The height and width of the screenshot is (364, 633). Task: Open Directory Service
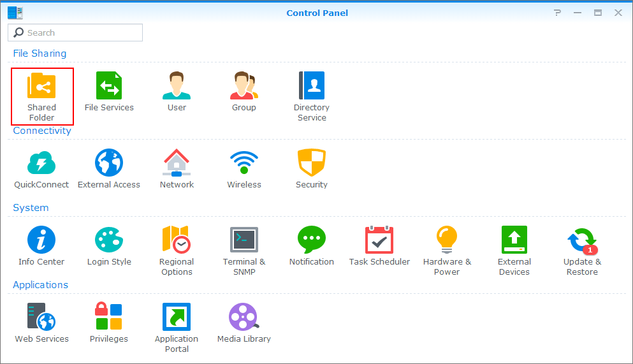point(312,97)
